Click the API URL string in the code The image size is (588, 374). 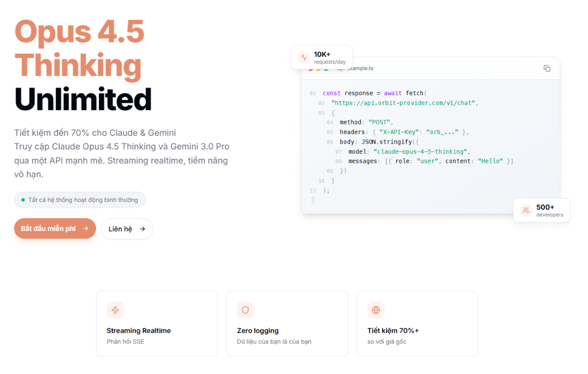click(404, 103)
